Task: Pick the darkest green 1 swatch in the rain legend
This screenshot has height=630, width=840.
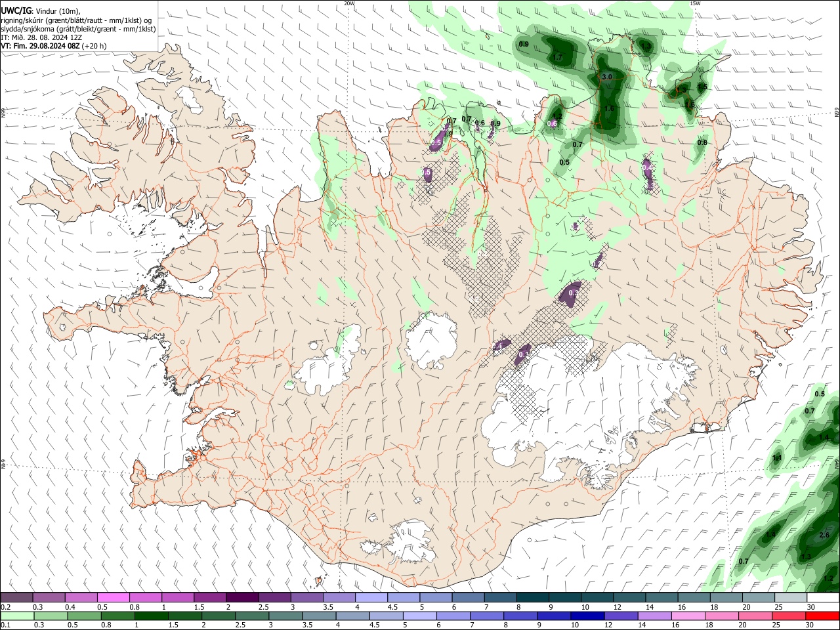Action: (x=152, y=616)
